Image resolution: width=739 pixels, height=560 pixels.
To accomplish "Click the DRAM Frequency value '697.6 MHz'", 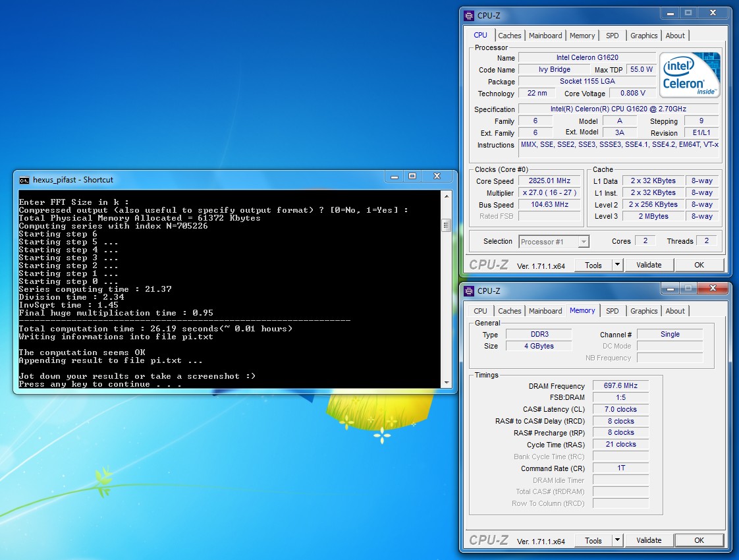I will tap(620, 385).
